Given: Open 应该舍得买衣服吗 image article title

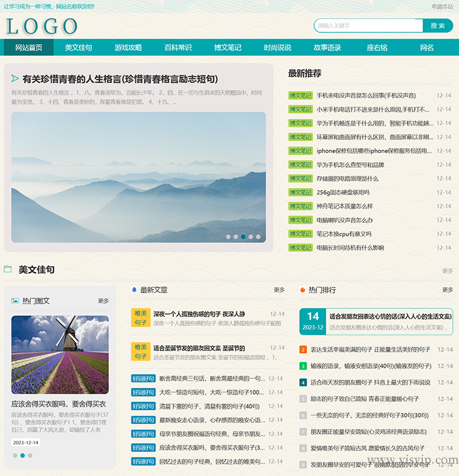Looking at the screenshot, I should [x=59, y=404].
